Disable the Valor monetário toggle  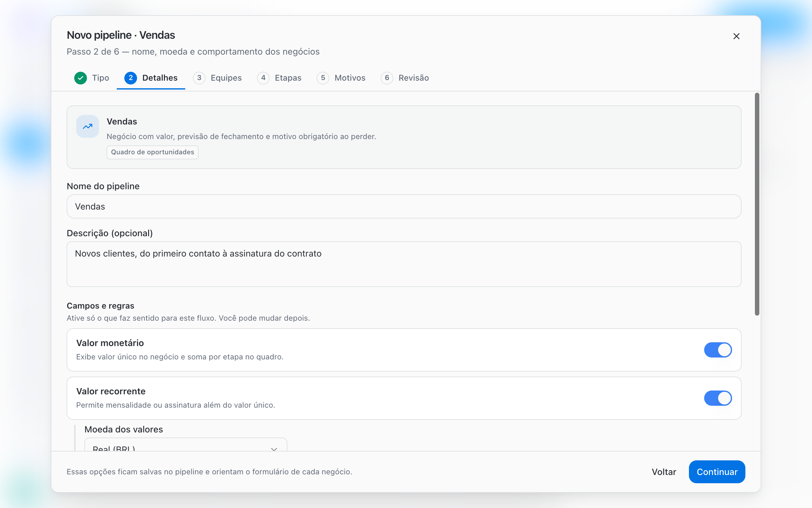pos(718,350)
